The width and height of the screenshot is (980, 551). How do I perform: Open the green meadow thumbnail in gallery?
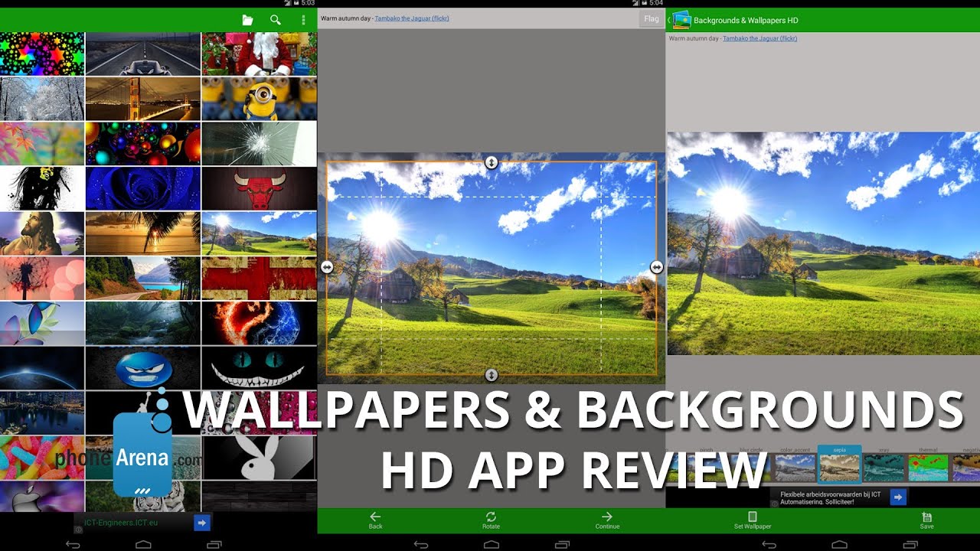259,233
